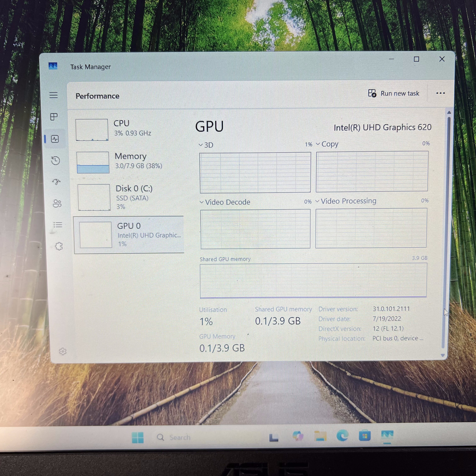Image resolution: width=476 pixels, height=476 pixels.
Task: Click the PCI bus 0, device location value
Action: 398,338
